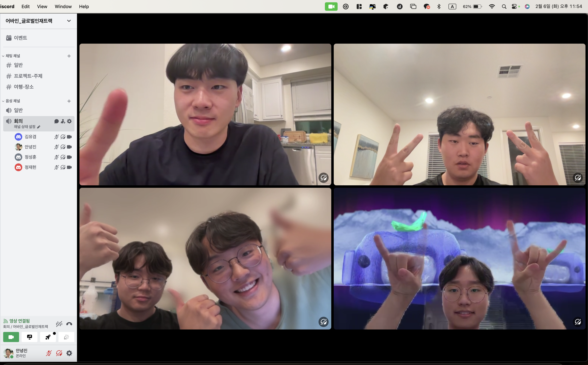
Task: Undeafen the red headphone icon
Action: click(59, 353)
